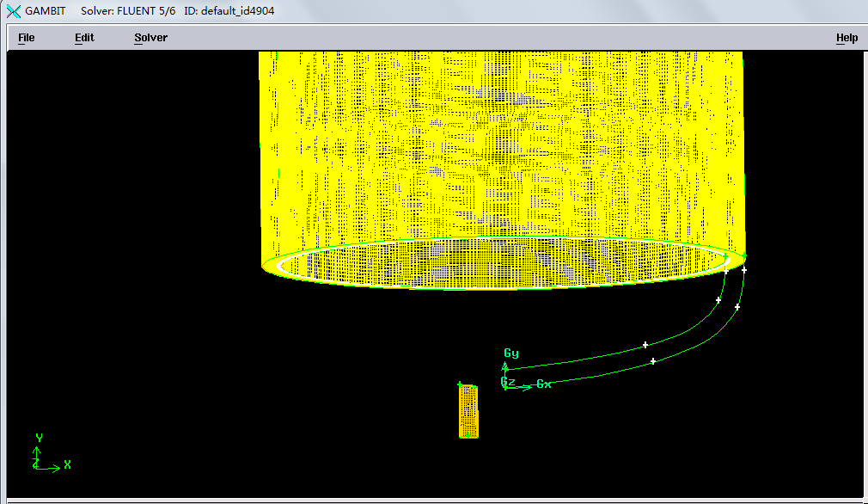Open the Solver menu
This screenshot has width=868, height=504.
click(x=150, y=38)
